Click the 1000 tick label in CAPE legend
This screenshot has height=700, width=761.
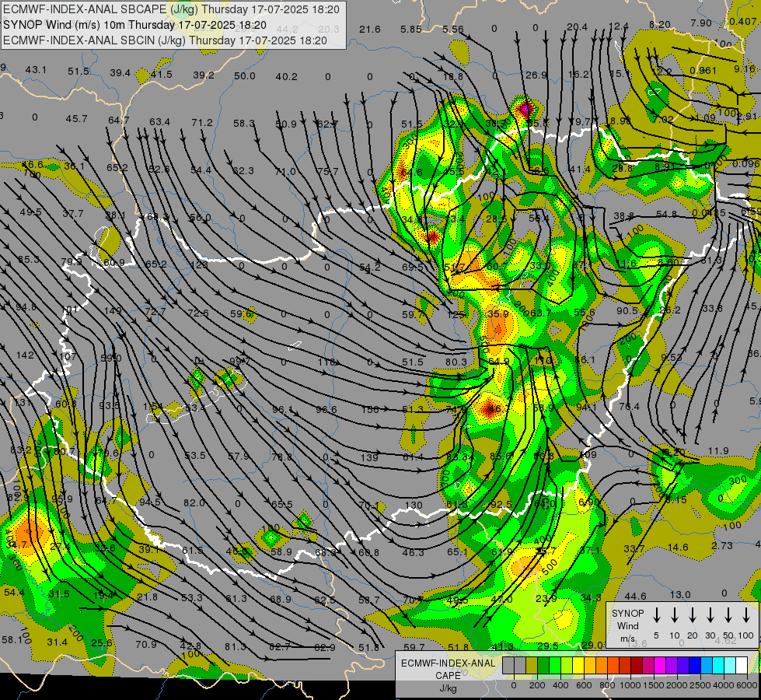tap(630, 685)
